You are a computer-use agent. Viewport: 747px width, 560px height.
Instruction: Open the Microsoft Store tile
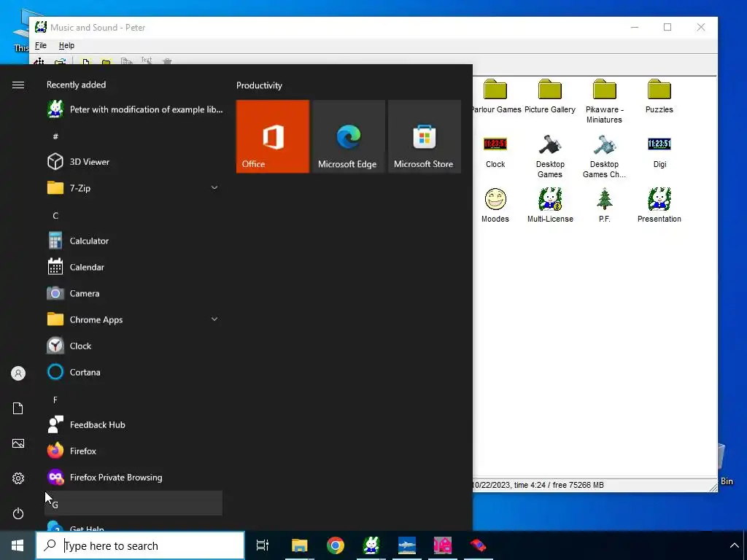point(424,136)
